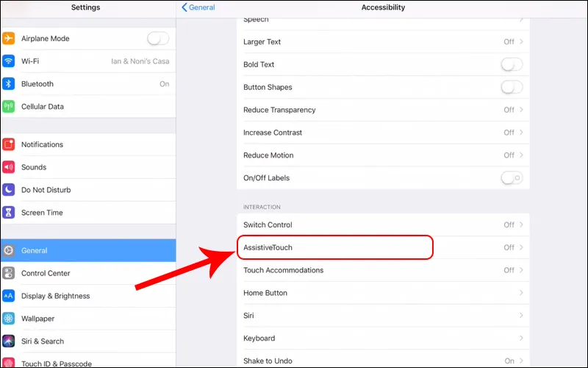
Task: Select Cellular Data in the sidebar
Action: (x=88, y=106)
